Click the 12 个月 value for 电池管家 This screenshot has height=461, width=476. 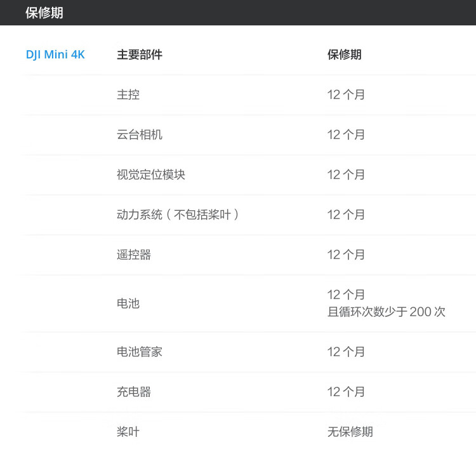click(347, 351)
